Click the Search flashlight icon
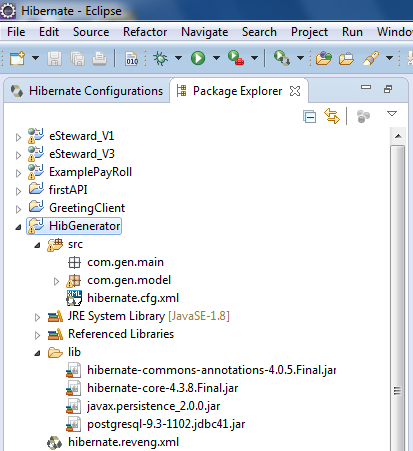The image size is (413, 451). [x=371, y=58]
